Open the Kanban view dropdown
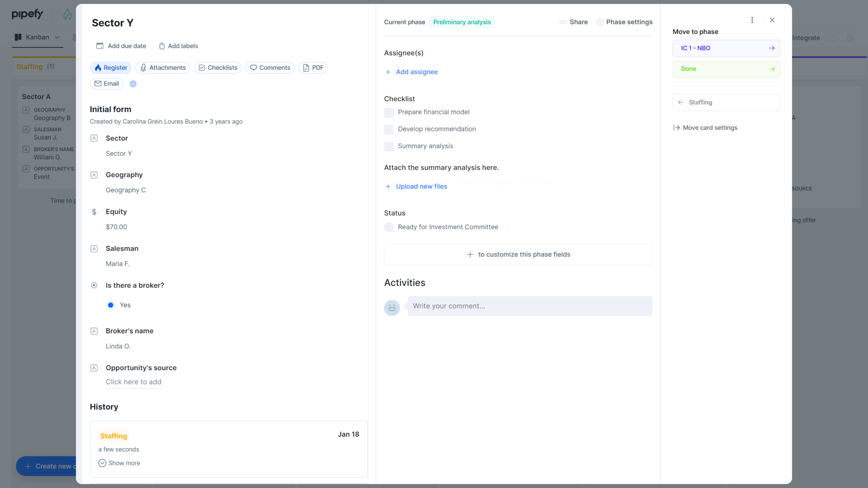Image resolution: width=868 pixels, height=488 pixels. point(57,38)
